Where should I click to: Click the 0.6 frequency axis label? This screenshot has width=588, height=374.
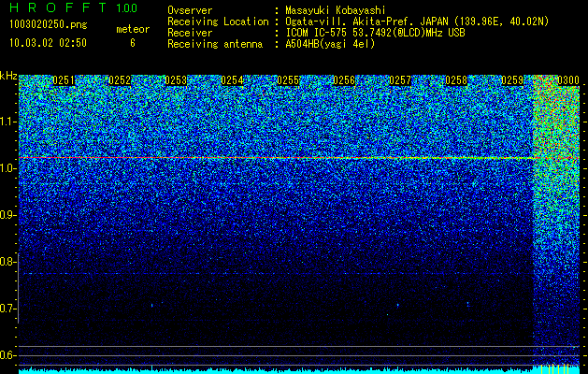coord(7,355)
